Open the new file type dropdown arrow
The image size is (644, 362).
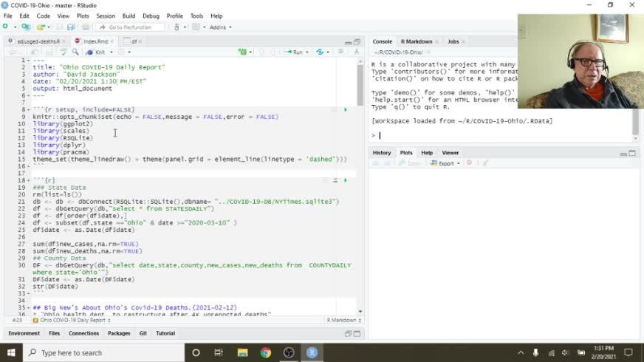point(15,27)
